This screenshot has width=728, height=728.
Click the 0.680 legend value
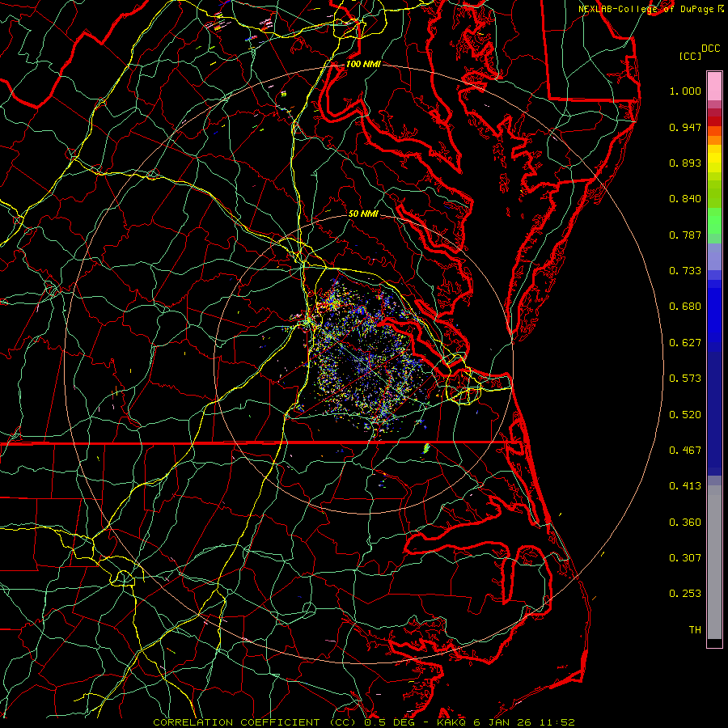pos(685,307)
